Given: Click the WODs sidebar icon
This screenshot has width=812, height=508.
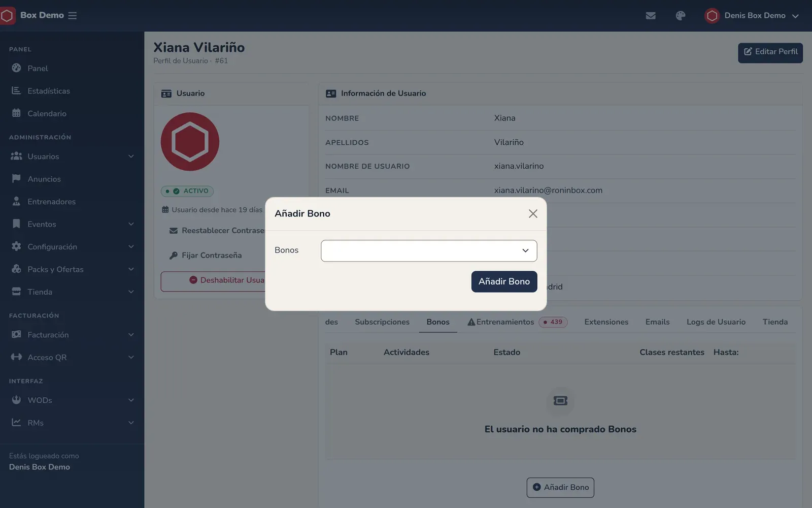Looking at the screenshot, I should pyautogui.click(x=16, y=400).
